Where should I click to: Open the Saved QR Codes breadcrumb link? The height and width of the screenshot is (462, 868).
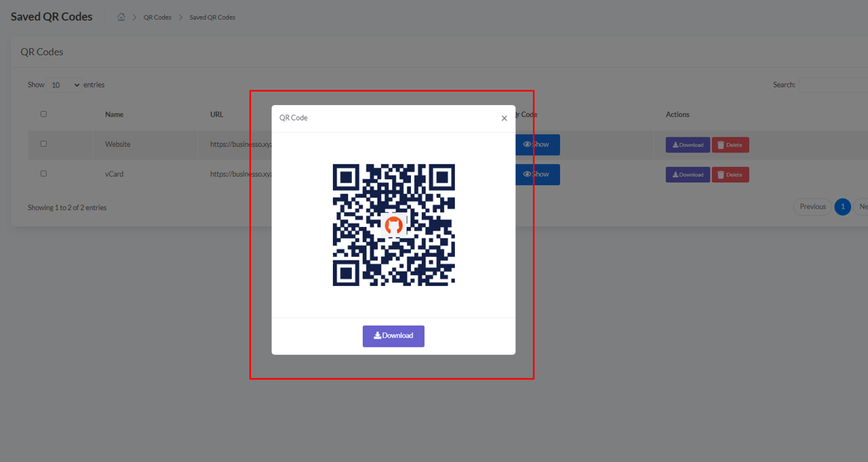point(212,17)
